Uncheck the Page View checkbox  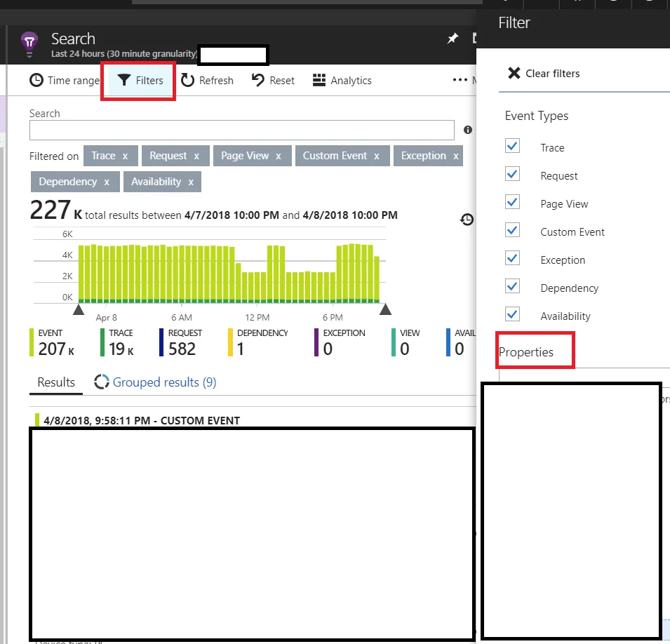(512, 202)
